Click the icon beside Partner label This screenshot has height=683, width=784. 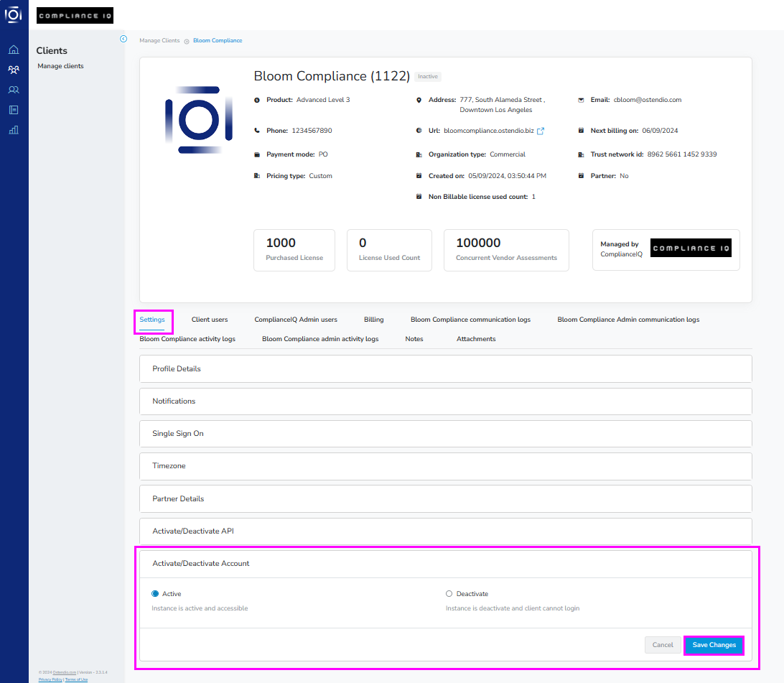point(581,176)
